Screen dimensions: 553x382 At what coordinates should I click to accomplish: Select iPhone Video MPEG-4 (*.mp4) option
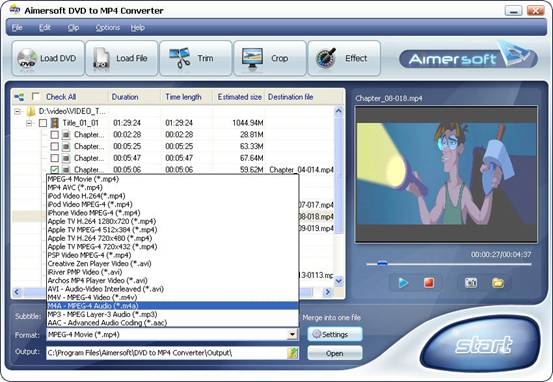(172, 213)
